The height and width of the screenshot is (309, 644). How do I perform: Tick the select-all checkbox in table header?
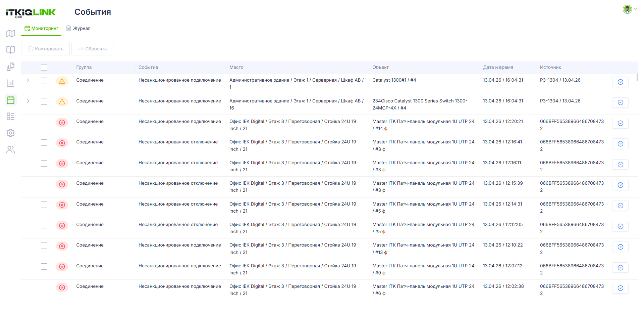(44, 67)
